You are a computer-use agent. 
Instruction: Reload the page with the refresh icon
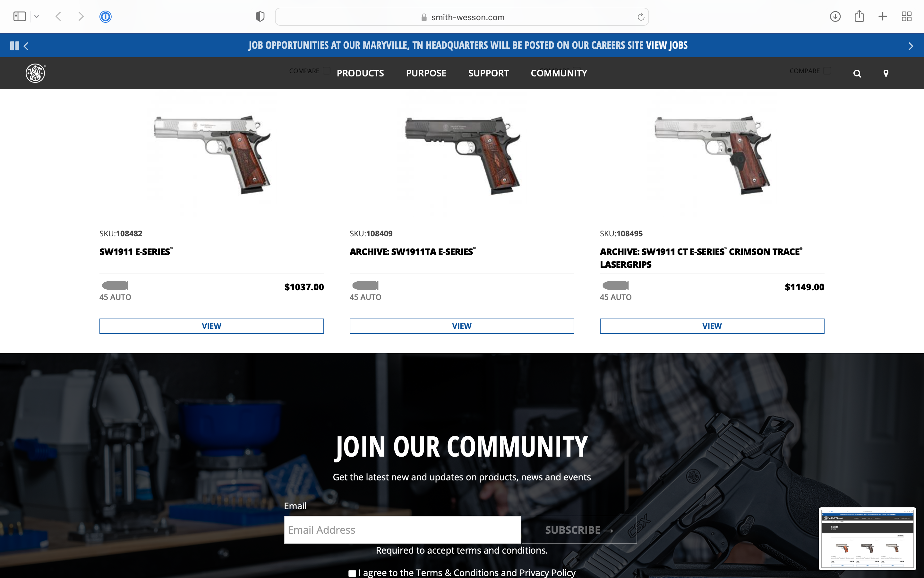[x=641, y=17]
